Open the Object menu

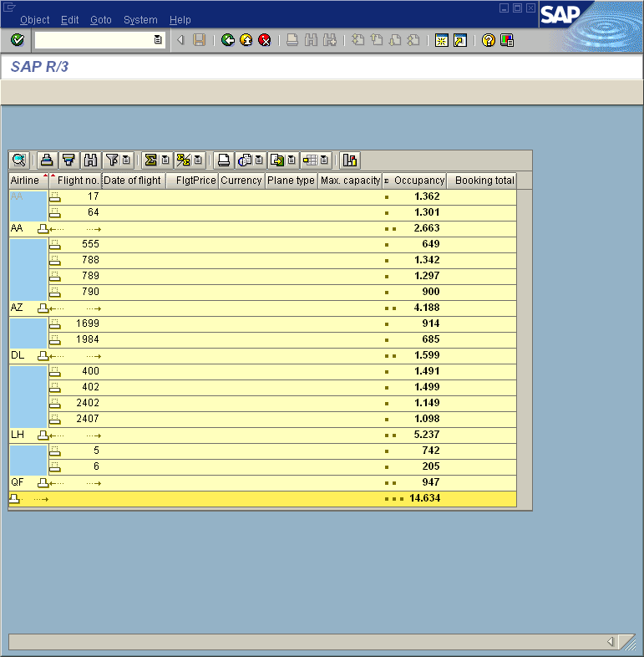35,20
